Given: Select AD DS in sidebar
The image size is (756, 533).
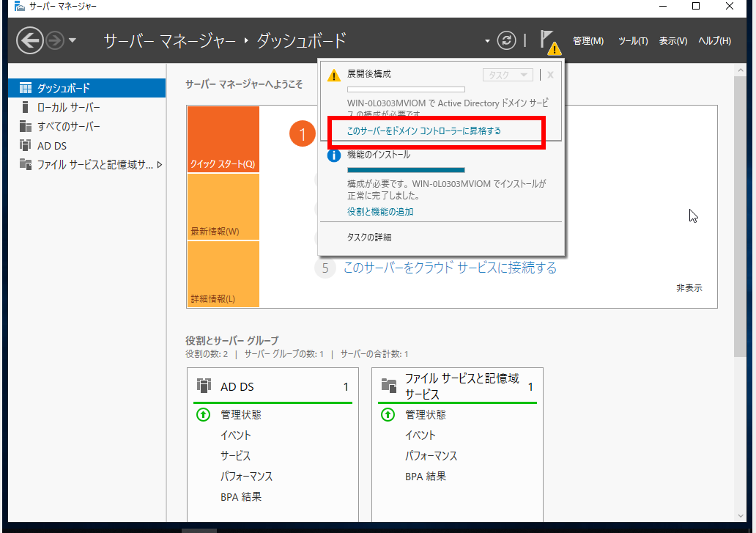Looking at the screenshot, I should click(x=86, y=146).
